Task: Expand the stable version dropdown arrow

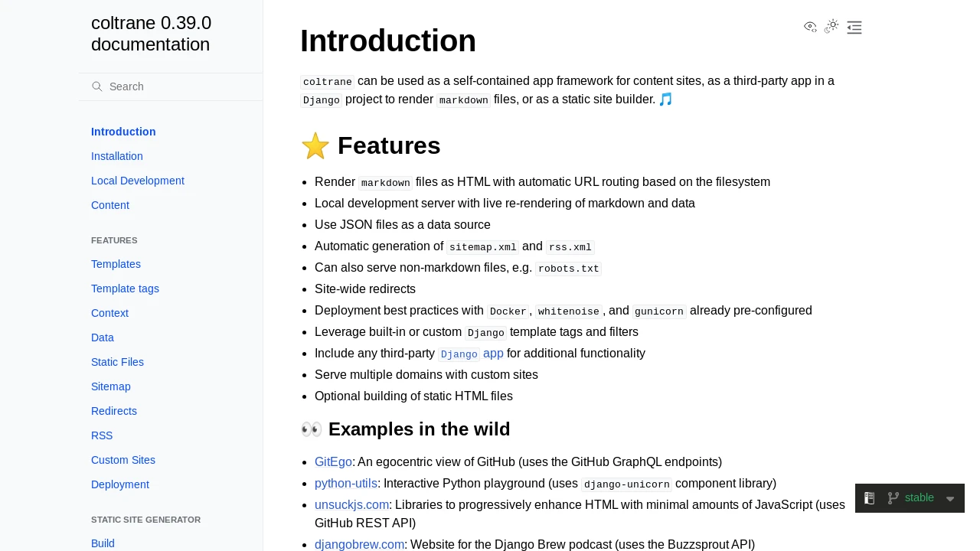Action: click(x=950, y=499)
